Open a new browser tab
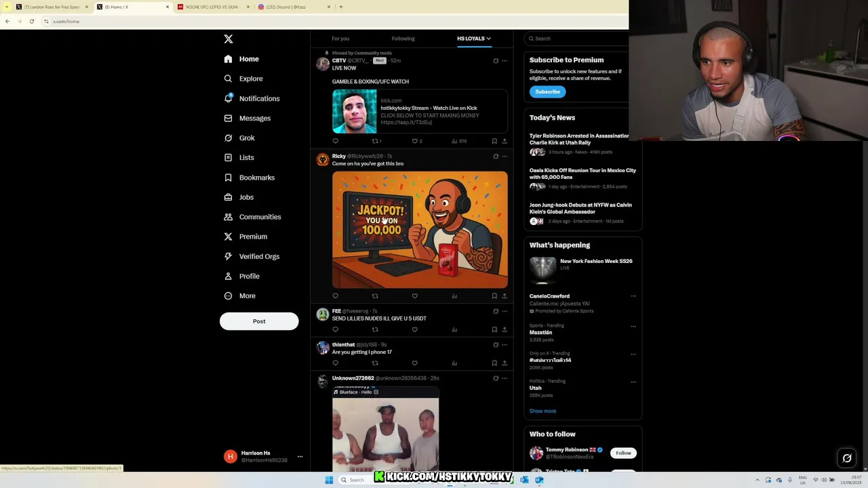This screenshot has height=488, width=868. coord(341,7)
